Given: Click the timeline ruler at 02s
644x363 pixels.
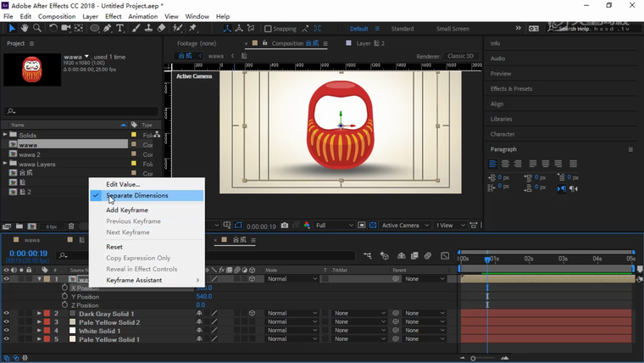Looking at the screenshot, I should [x=528, y=259].
